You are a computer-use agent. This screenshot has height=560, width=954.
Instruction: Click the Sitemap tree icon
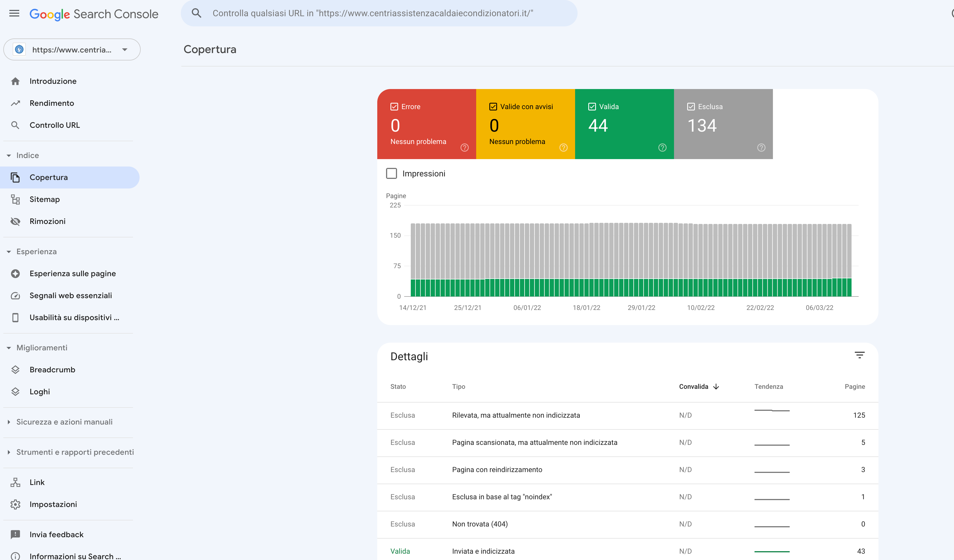pos(15,199)
